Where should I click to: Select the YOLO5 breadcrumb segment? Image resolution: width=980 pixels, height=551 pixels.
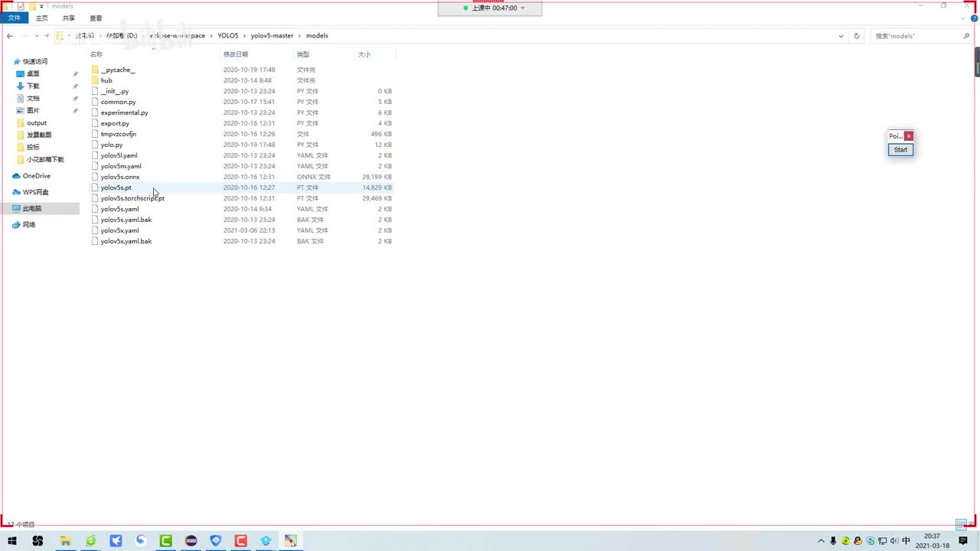(x=228, y=36)
